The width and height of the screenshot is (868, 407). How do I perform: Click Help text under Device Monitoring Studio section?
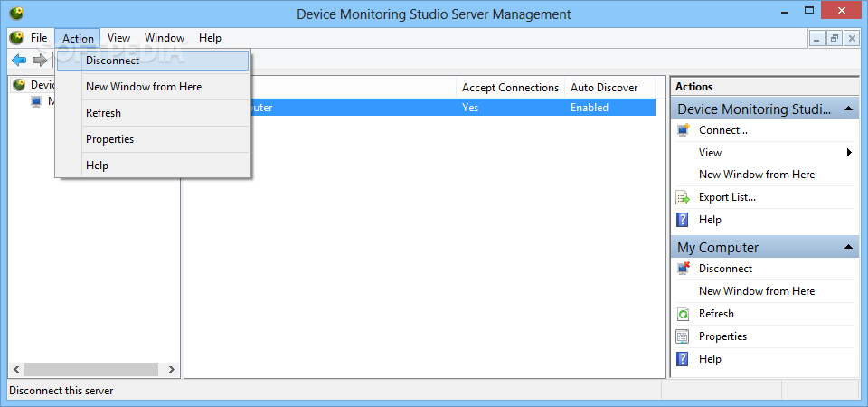coord(710,220)
